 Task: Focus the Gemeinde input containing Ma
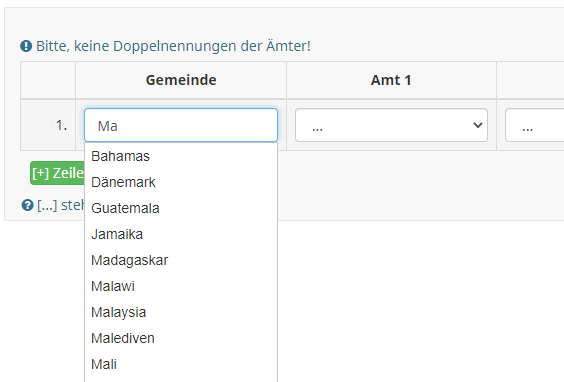[181, 125]
